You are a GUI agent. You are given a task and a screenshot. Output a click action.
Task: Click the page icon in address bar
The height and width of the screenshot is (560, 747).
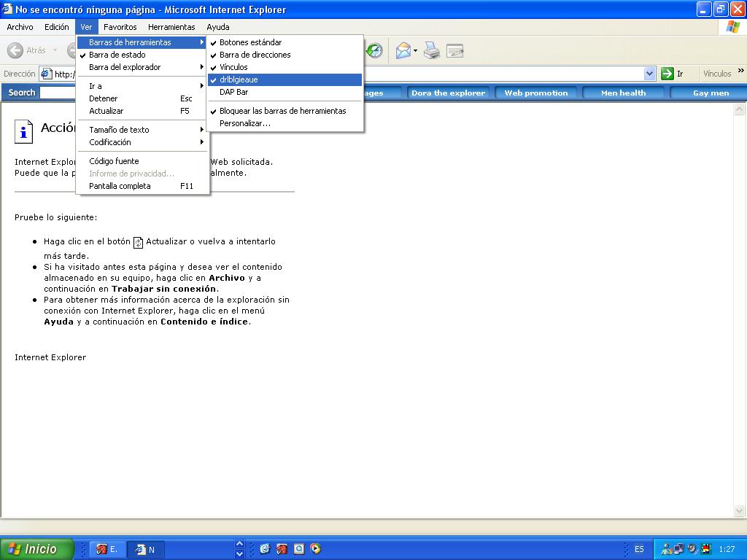(x=46, y=74)
